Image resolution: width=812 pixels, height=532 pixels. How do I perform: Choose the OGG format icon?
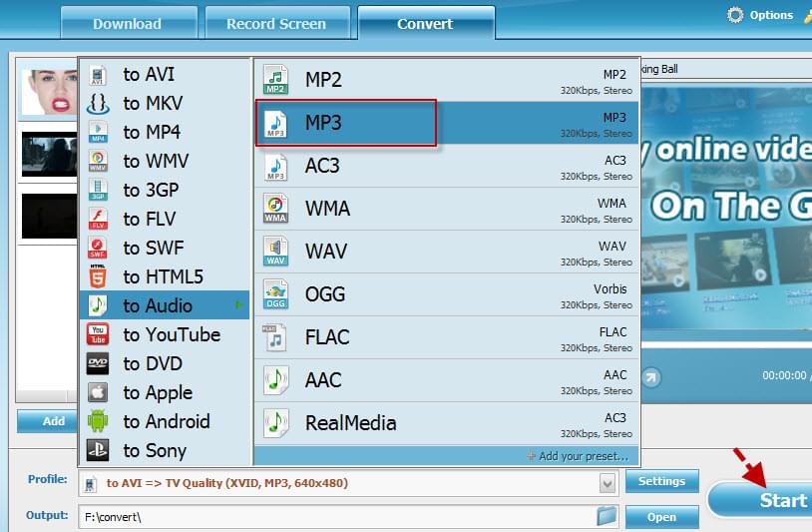click(275, 294)
